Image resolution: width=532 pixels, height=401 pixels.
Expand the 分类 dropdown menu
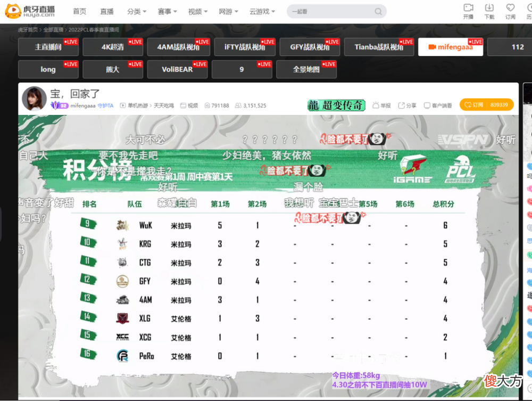click(137, 12)
